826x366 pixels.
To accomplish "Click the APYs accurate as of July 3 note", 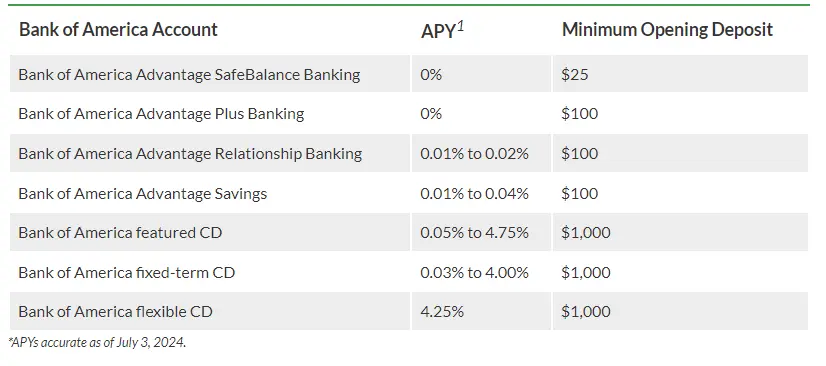I will pyautogui.click(x=97, y=342).
